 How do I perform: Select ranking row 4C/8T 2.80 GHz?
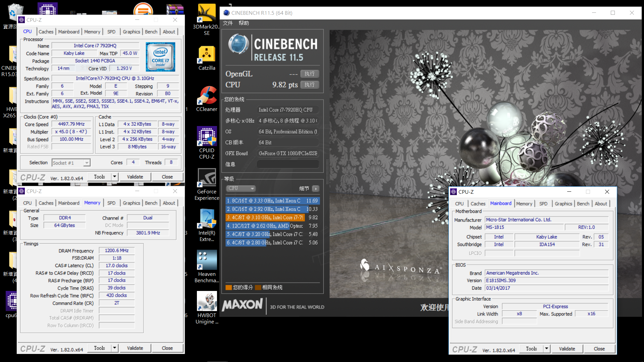pos(272,243)
